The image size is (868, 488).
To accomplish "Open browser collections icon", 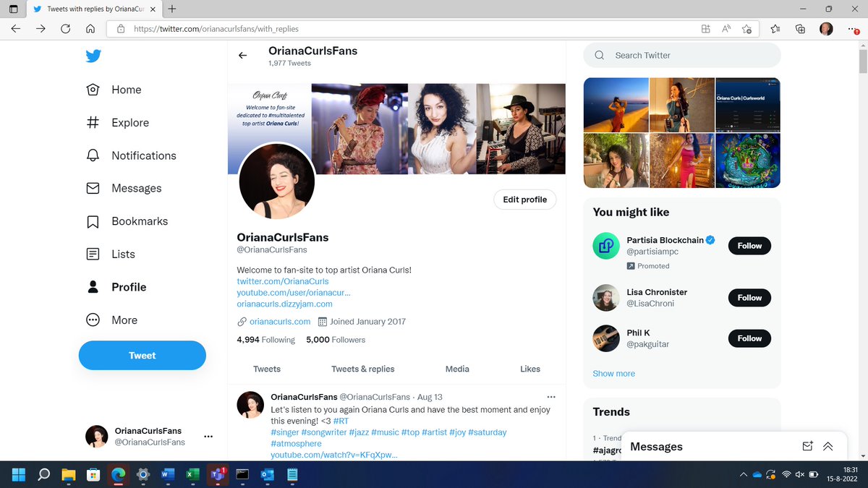I will (800, 29).
